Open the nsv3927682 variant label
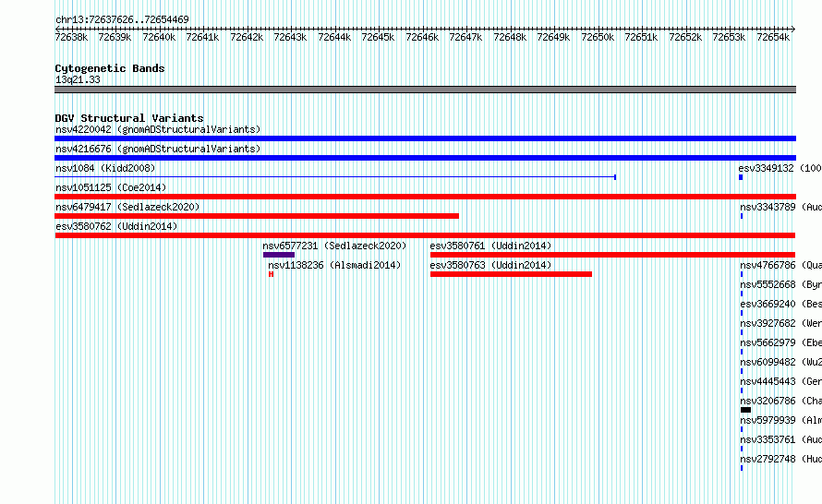Viewport: 822px width, 504px height. pyautogui.click(x=781, y=323)
